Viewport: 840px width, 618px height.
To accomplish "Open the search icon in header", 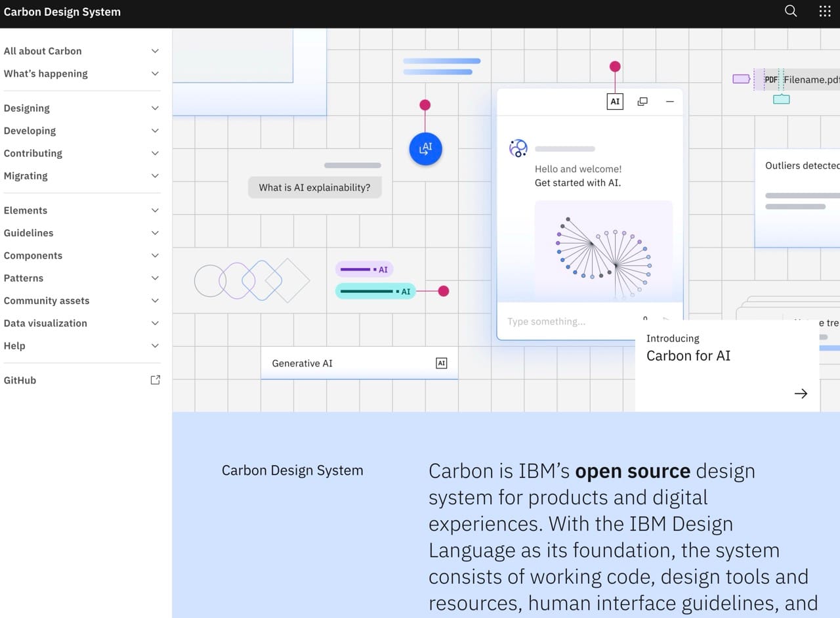I will 791,11.
